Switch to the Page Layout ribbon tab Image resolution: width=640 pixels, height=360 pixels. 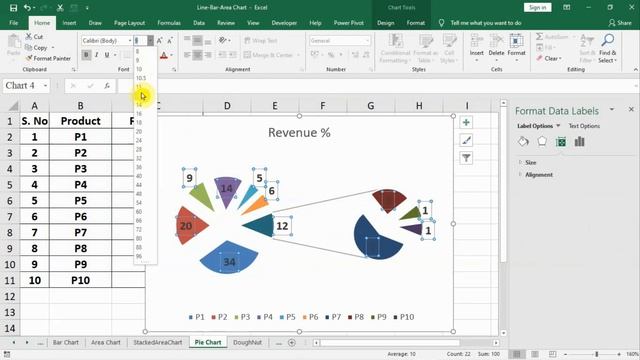click(129, 23)
